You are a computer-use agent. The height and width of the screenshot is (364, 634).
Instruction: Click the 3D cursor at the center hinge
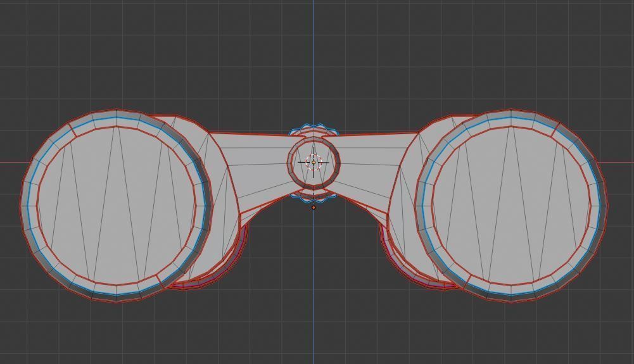point(314,163)
